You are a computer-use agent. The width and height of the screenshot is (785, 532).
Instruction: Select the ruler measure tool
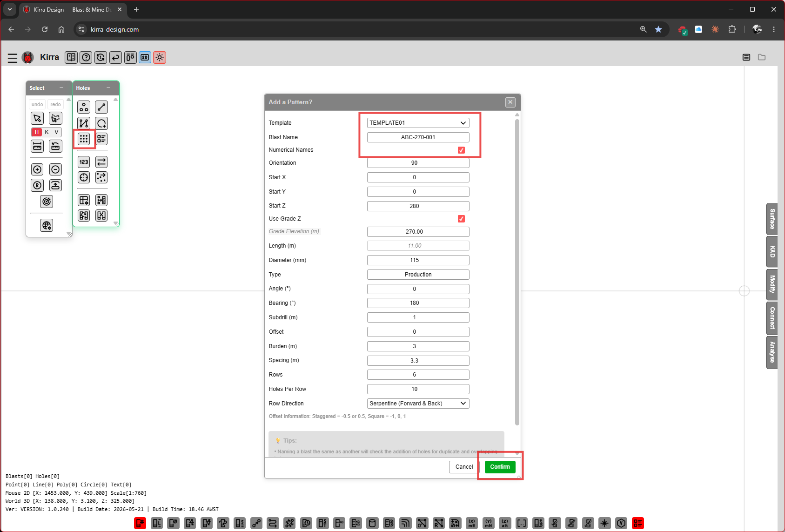(x=38, y=146)
